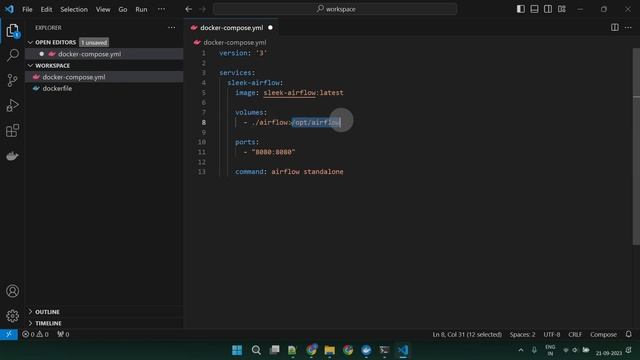The height and width of the screenshot is (360, 640).
Task: Open the Edit menu
Action: coord(46,9)
